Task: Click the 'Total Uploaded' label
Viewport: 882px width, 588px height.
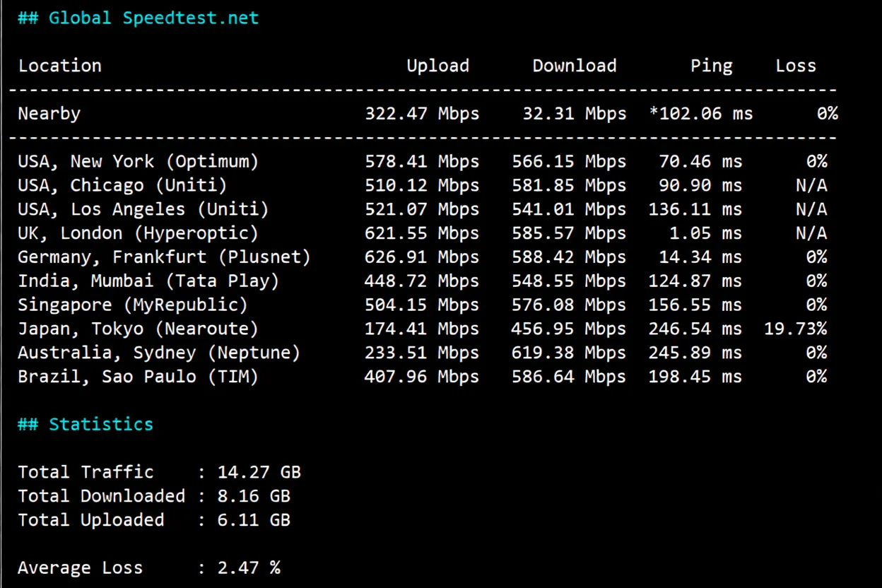Action: pos(91,520)
